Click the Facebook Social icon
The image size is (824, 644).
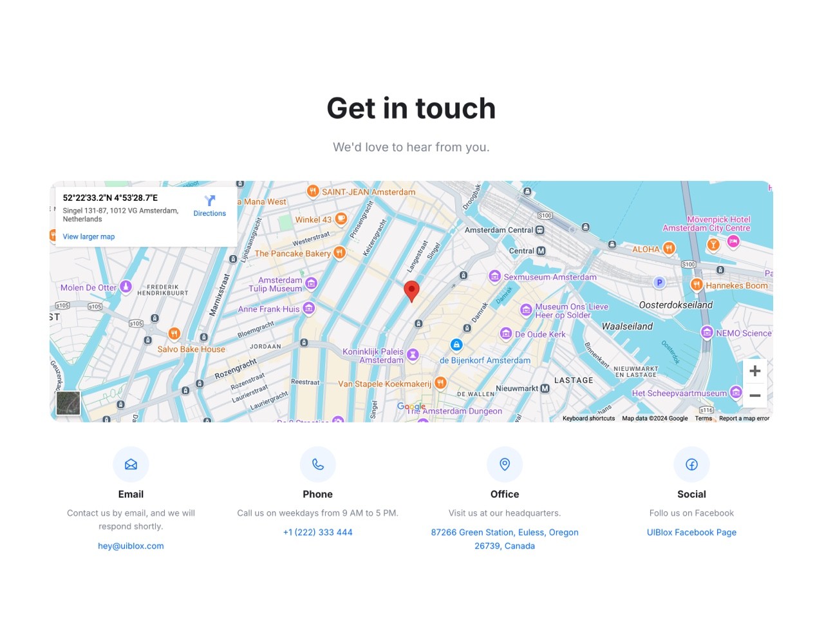click(692, 464)
